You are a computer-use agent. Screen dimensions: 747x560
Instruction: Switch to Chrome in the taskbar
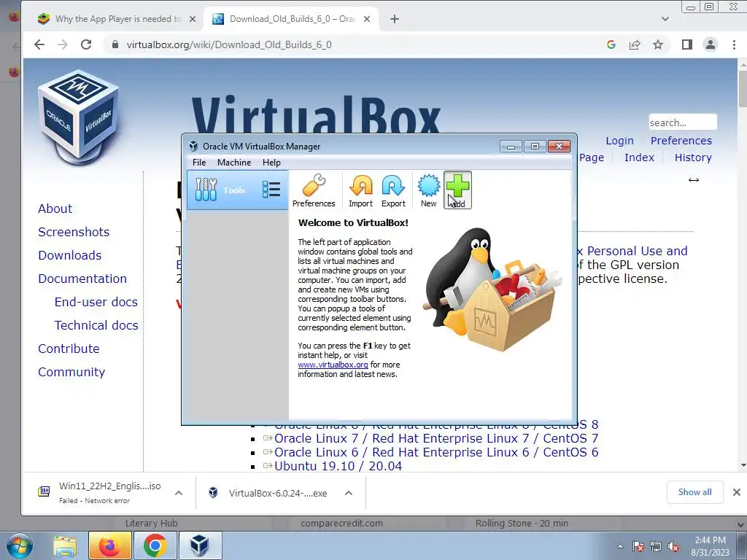(155, 545)
